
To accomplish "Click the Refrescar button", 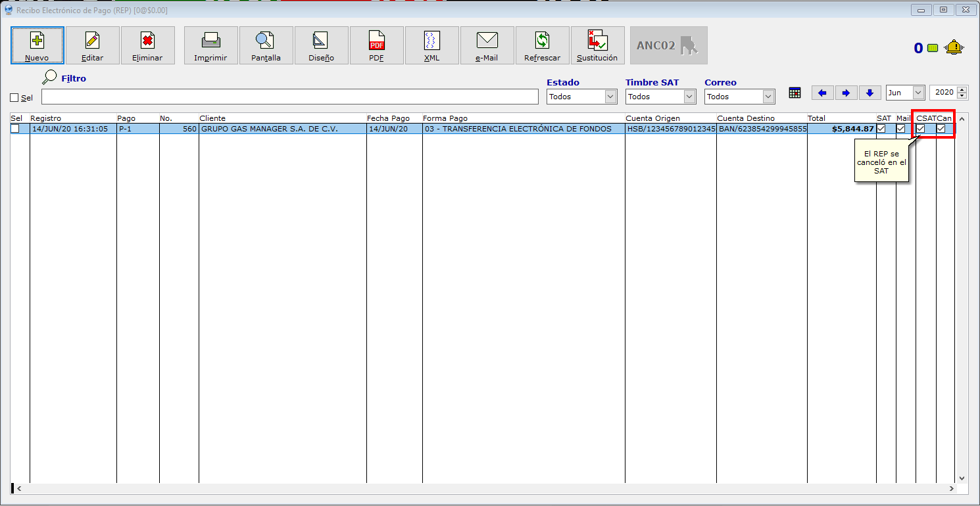I will pyautogui.click(x=542, y=45).
